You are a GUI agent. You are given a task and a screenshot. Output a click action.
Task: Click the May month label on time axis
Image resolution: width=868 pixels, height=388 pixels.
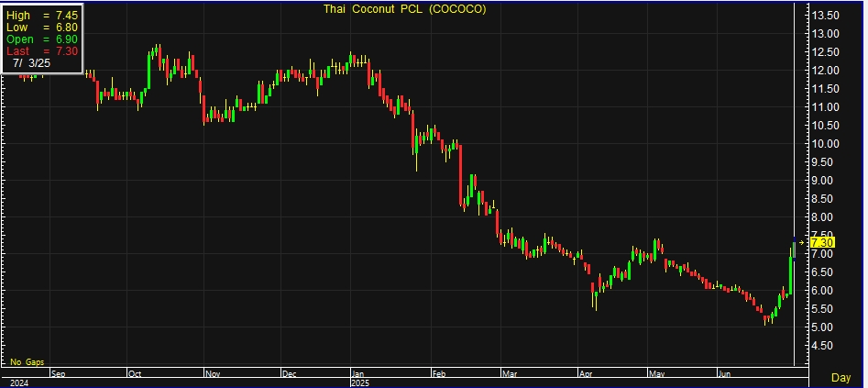pos(657,373)
